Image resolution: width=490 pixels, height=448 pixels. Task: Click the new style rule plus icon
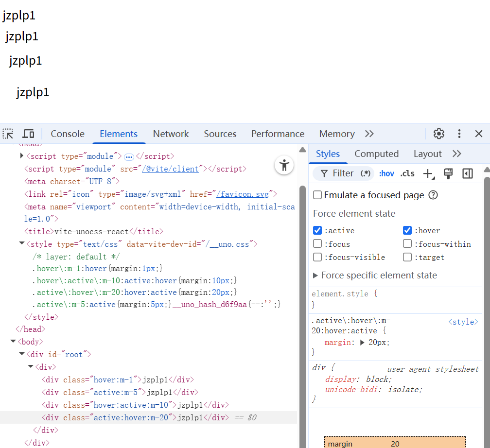click(x=429, y=173)
